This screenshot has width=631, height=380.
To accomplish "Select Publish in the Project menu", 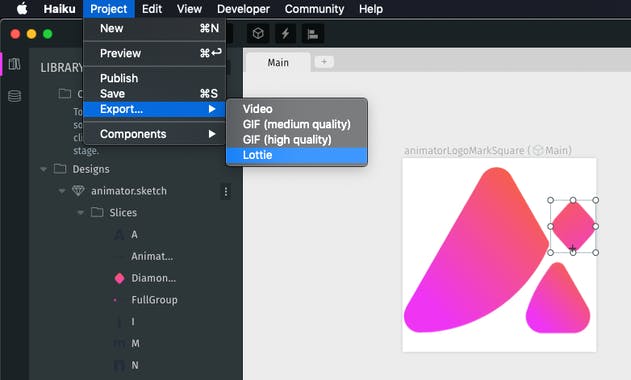I will click(154, 78).
